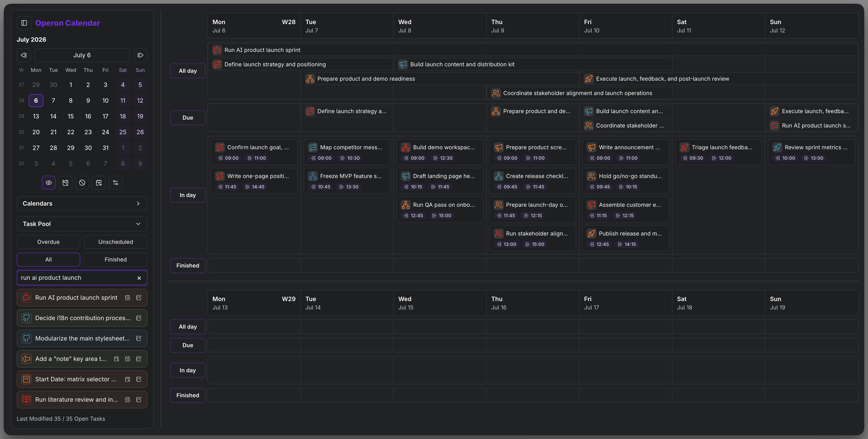Open Define launch strategy and positioning all-day bar
Image resolution: width=868 pixels, height=439 pixels.
pyautogui.click(x=301, y=64)
